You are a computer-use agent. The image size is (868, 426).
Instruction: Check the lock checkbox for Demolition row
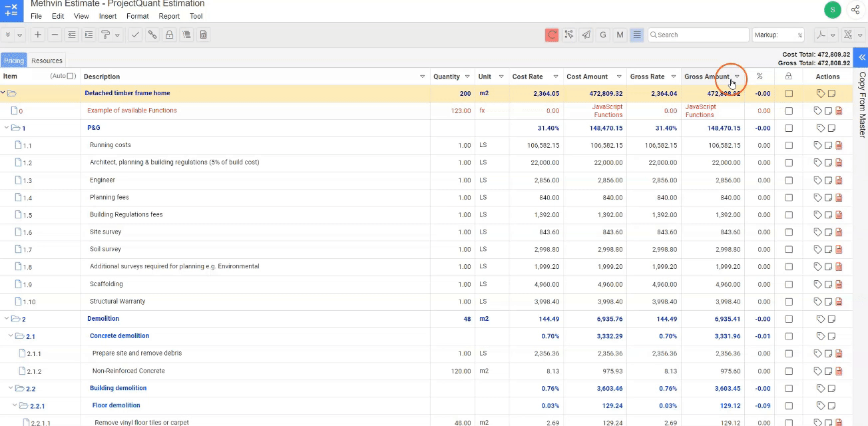click(x=789, y=319)
